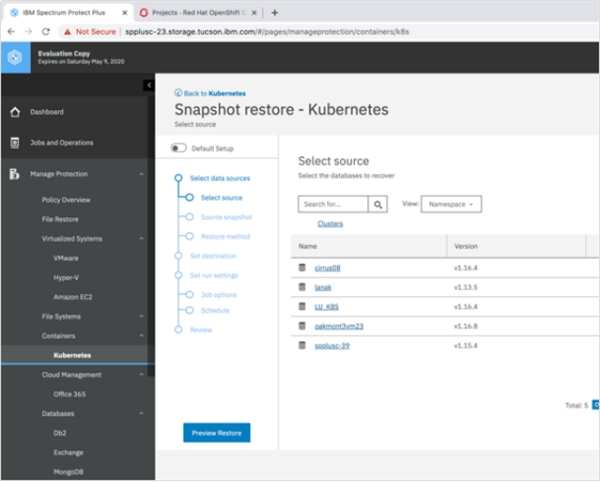The width and height of the screenshot is (600, 482).
Task: Collapse the Manage Protection section
Action: (141, 174)
